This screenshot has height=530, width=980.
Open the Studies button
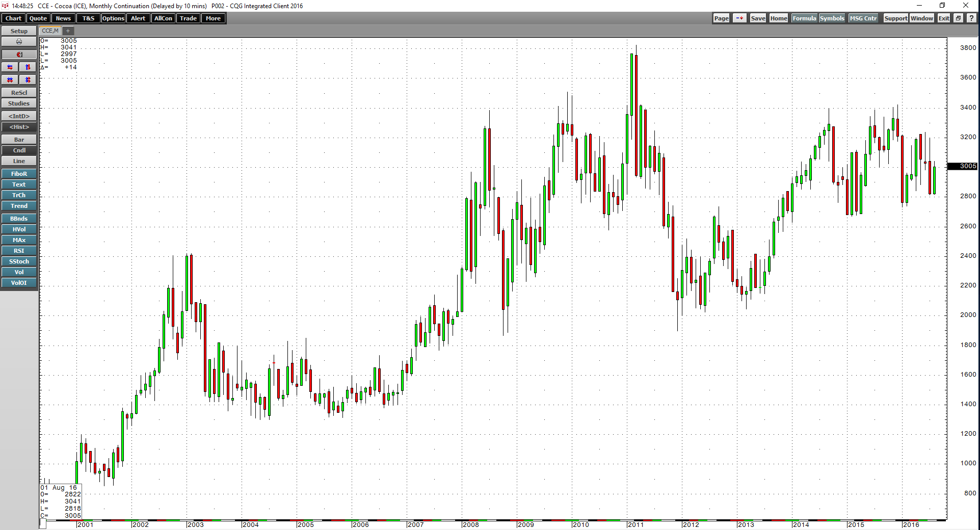pyautogui.click(x=19, y=103)
